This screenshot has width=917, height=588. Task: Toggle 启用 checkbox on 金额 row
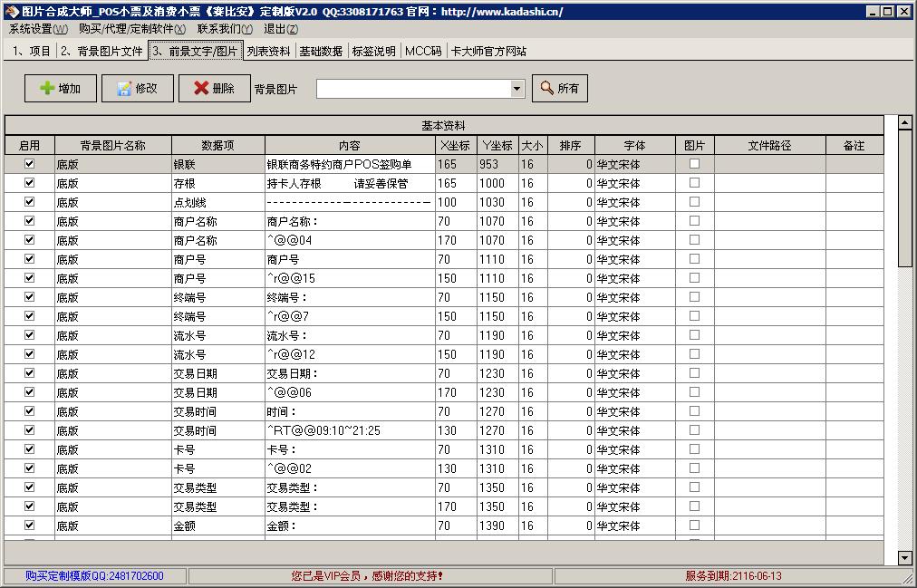[29, 525]
